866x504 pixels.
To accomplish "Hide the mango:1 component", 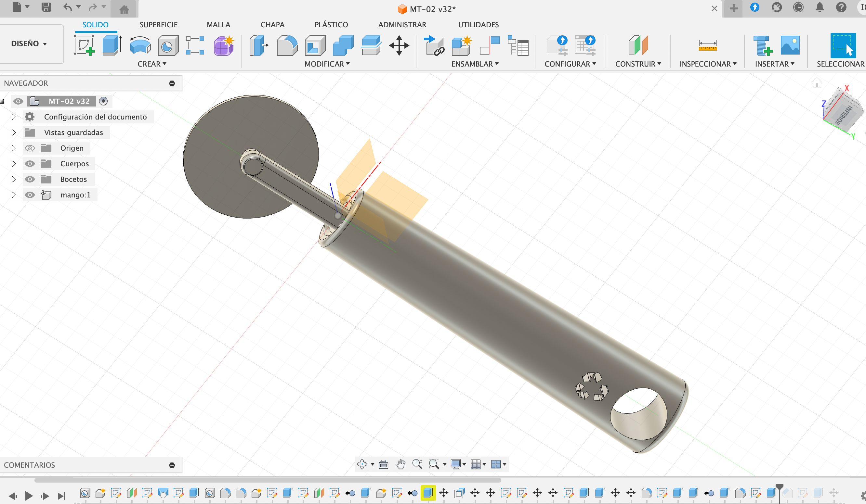I will click(30, 195).
